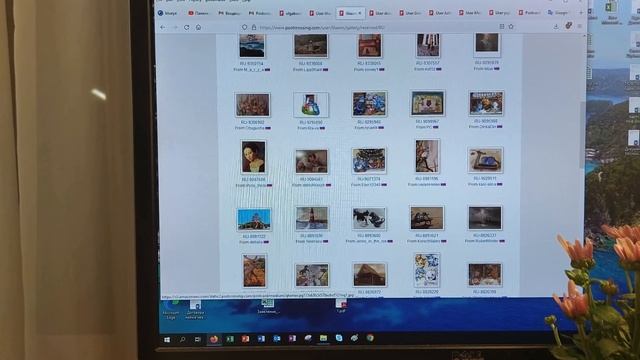Open Task View on the taskbar
This screenshot has height=360, width=640.
coord(198,339)
